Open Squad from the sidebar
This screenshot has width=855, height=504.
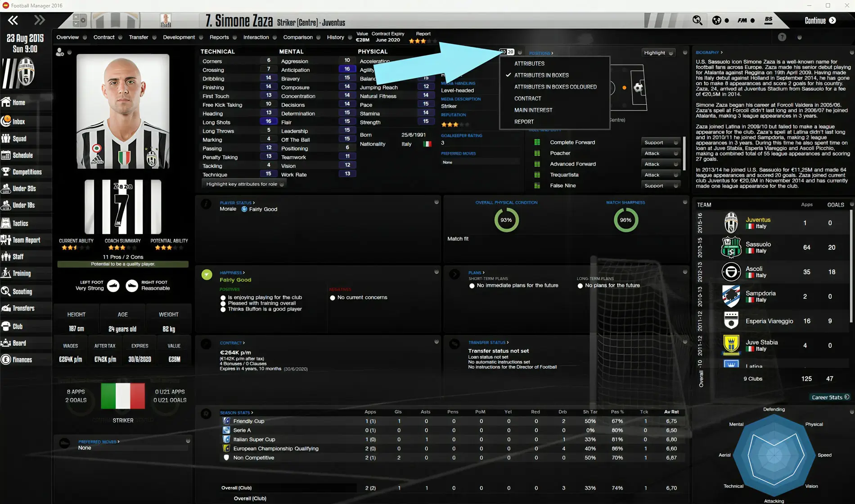[26, 139]
